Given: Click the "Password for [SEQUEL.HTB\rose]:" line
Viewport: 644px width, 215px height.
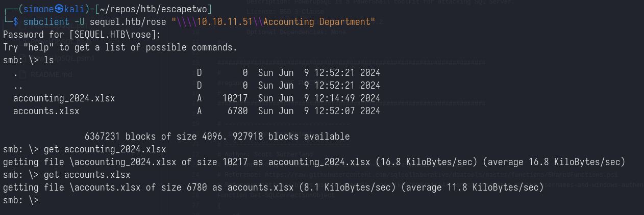Looking at the screenshot, I should click(x=82, y=35).
